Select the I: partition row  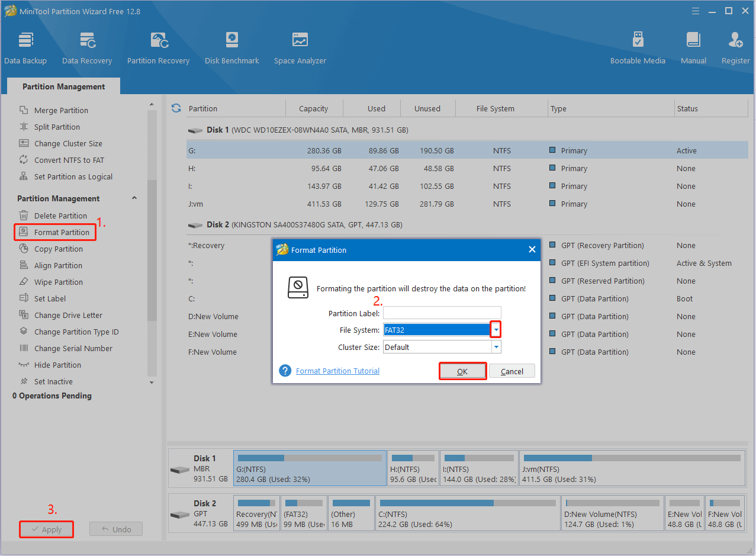coord(467,186)
